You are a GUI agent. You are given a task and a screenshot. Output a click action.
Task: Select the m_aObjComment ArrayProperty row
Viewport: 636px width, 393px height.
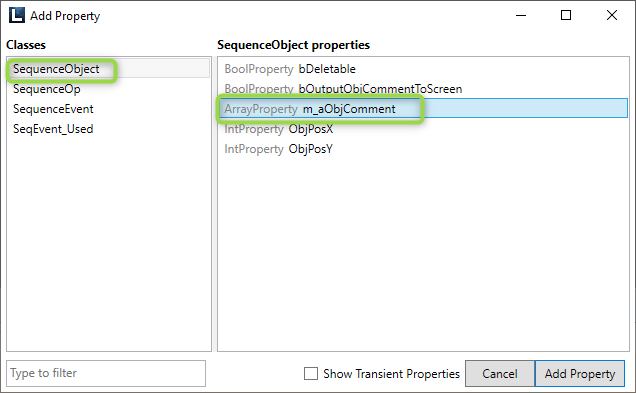click(423, 108)
